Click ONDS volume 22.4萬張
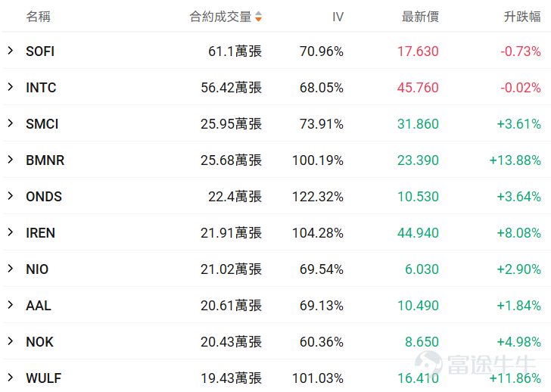Viewport: 551px width, 392px height. pyautogui.click(x=235, y=197)
